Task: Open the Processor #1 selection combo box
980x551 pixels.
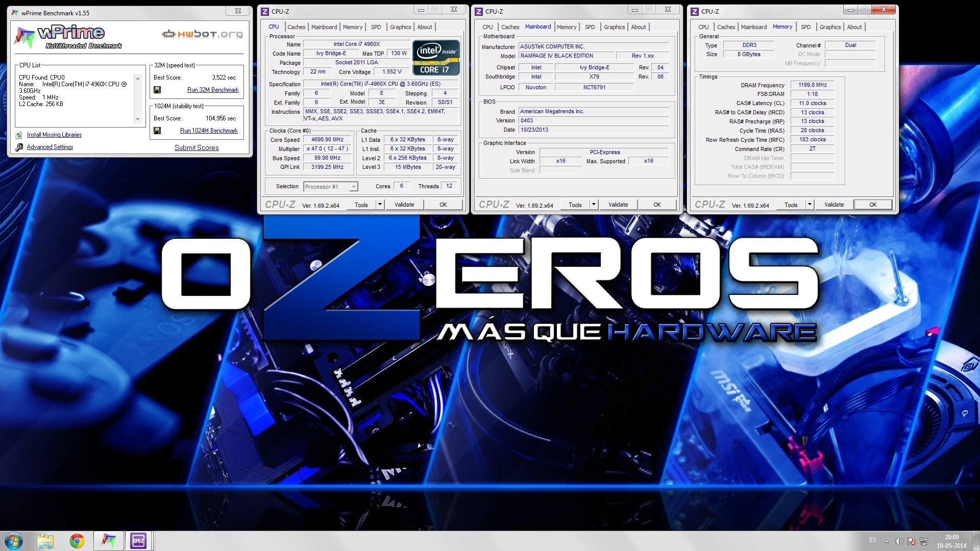Action: pos(331,187)
